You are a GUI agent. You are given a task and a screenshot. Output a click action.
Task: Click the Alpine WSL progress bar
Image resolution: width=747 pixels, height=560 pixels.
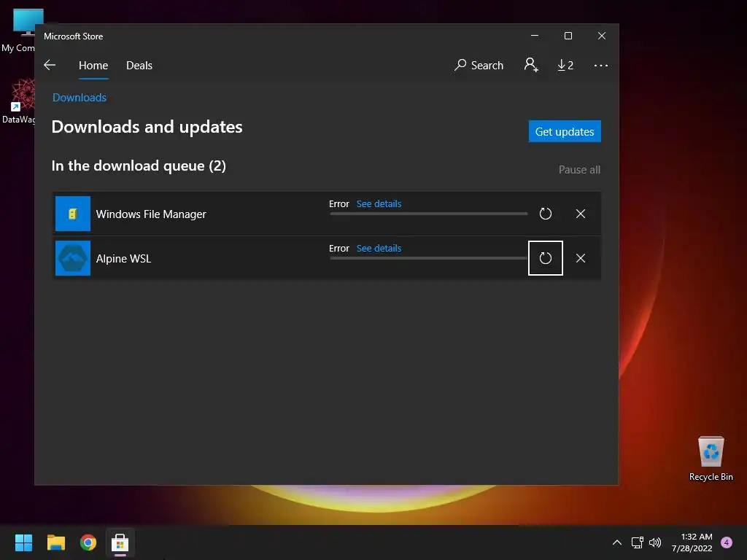pos(428,258)
